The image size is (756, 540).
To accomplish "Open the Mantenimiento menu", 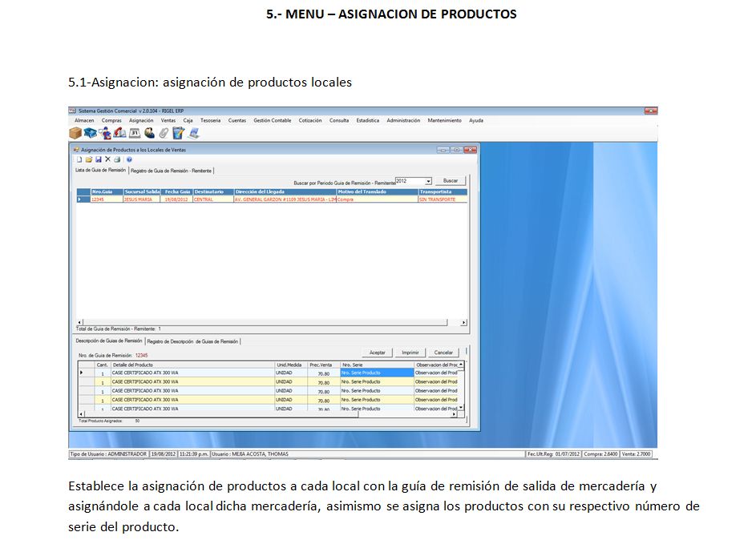I will tap(444, 120).
